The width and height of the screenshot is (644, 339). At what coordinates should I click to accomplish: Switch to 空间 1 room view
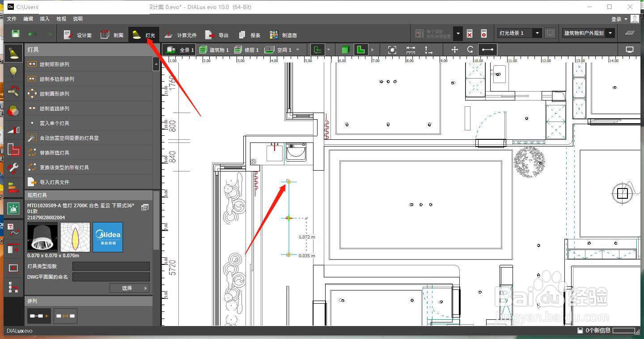click(x=278, y=50)
